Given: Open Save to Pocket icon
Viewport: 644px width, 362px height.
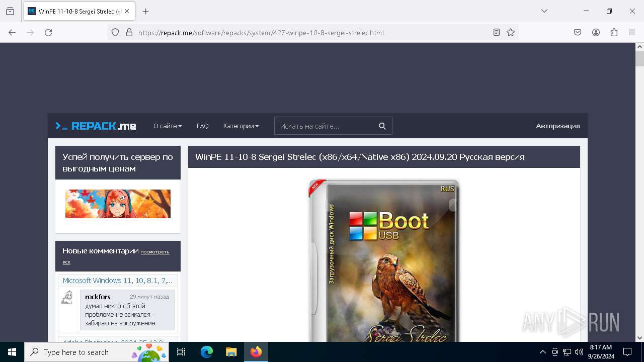Looking at the screenshot, I should [578, 32].
